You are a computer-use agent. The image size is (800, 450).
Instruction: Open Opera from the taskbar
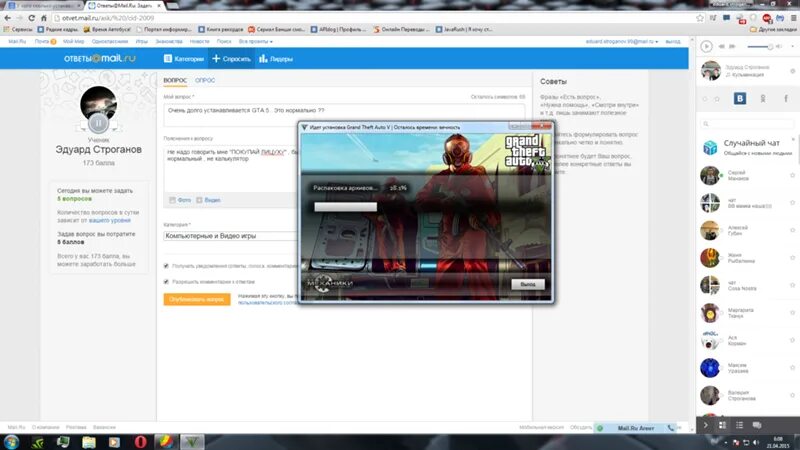pos(140,442)
